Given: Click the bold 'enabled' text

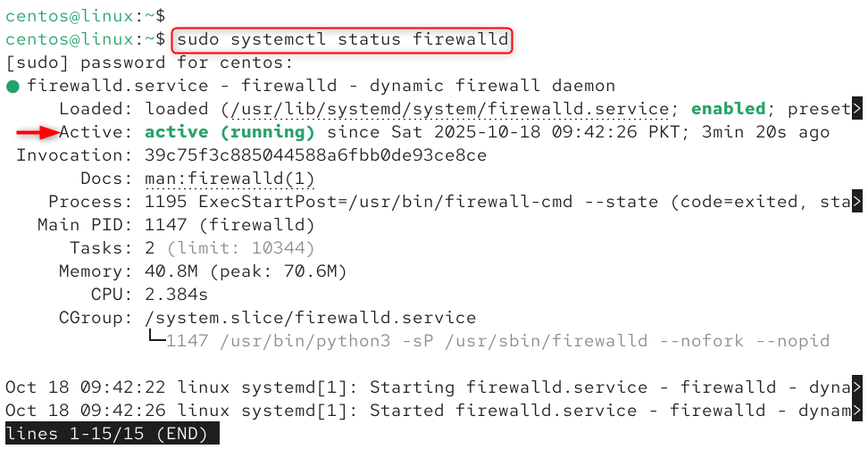Looking at the screenshot, I should [729, 109].
